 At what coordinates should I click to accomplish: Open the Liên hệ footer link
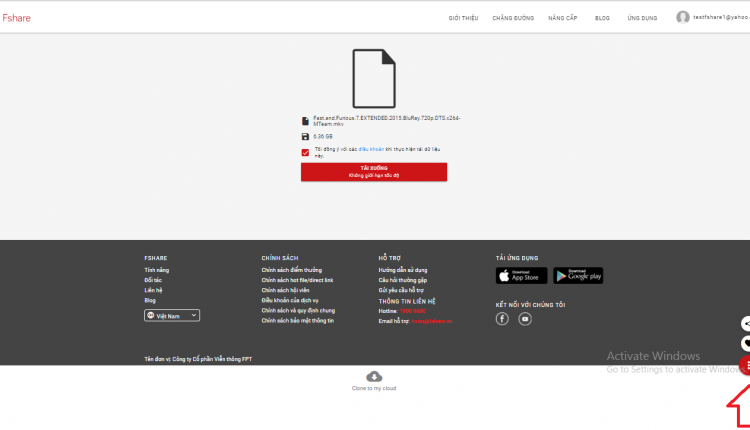tap(153, 290)
